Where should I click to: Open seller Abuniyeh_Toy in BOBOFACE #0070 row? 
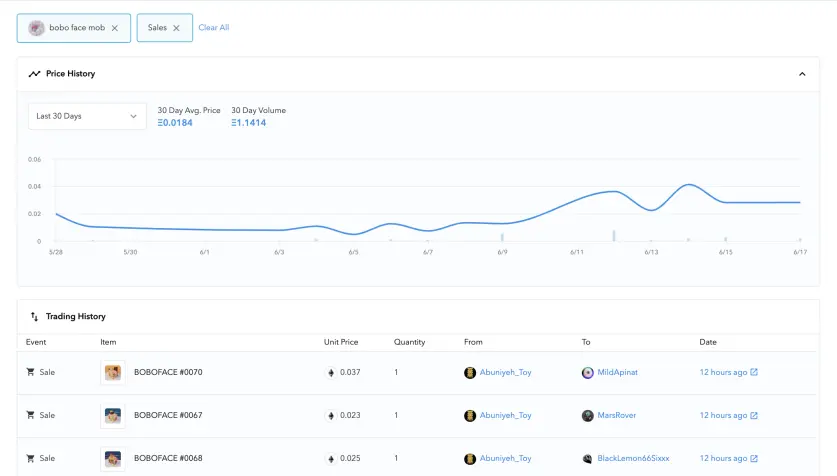(505, 372)
